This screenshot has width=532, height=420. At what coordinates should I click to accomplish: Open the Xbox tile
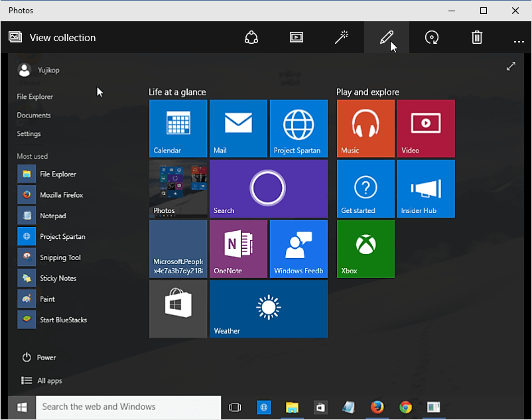pyautogui.click(x=366, y=249)
